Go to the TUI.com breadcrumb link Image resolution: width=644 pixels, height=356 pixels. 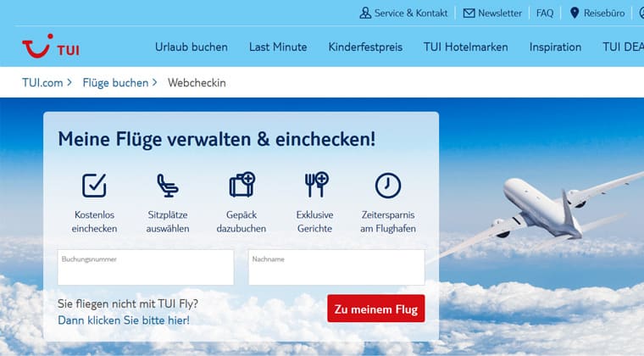tap(42, 82)
